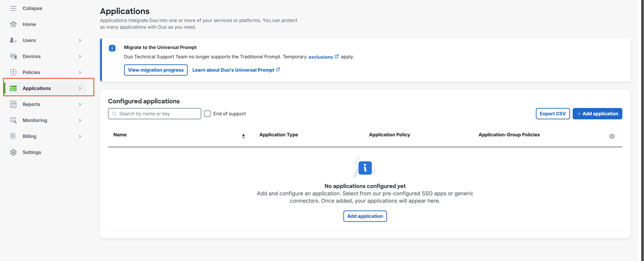Click View migration progress button

pyautogui.click(x=156, y=70)
